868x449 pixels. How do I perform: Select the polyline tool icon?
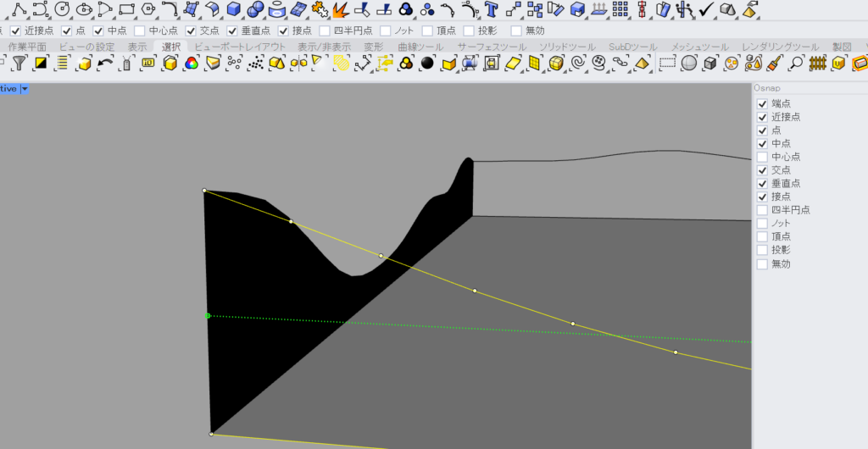[19, 9]
